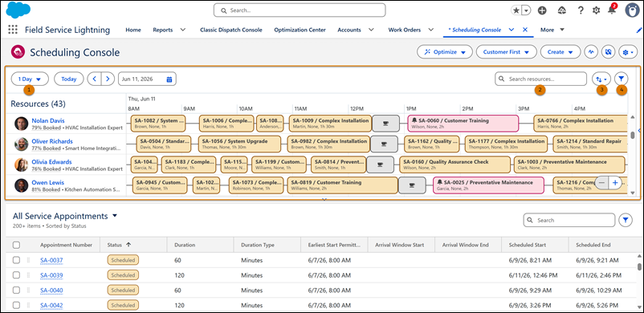
Task: Select SA-0160 Quality Assurance Check appointment
Action: [455, 165]
